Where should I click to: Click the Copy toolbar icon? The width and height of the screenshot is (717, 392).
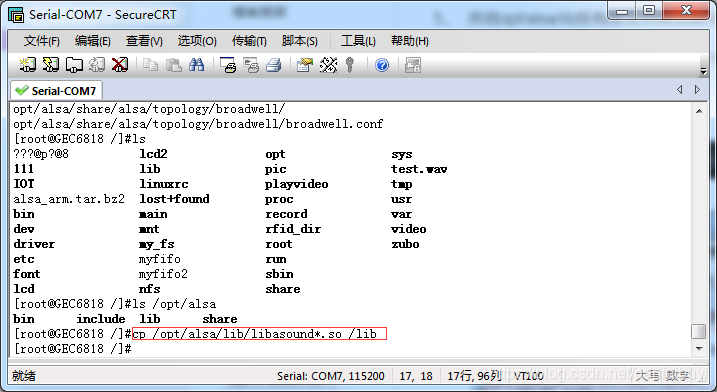coord(150,65)
